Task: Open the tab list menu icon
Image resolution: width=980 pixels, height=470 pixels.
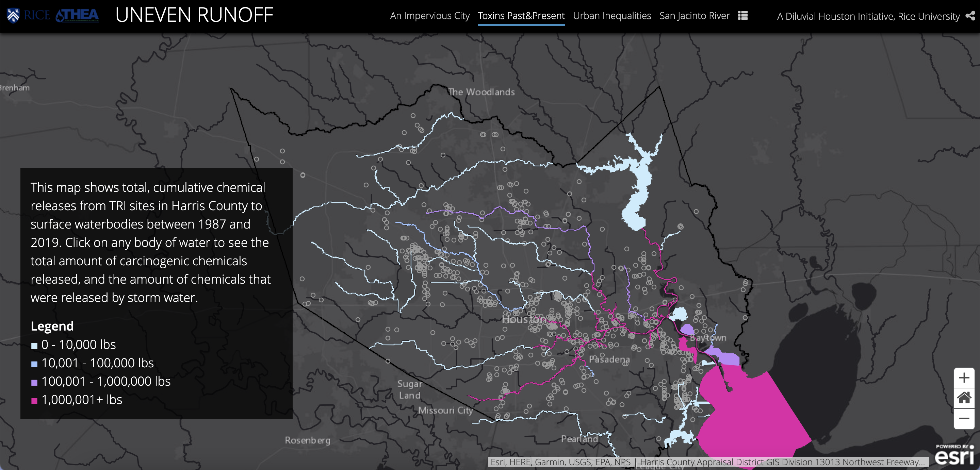Action: pos(742,16)
